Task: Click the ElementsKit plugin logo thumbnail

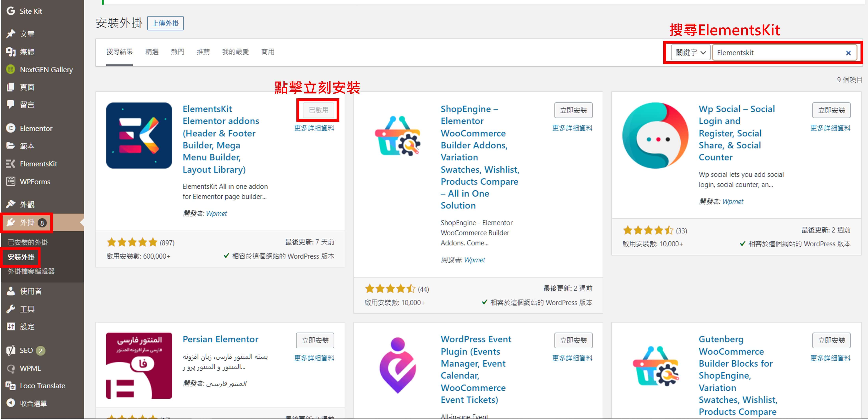Action: click(139, 136)
